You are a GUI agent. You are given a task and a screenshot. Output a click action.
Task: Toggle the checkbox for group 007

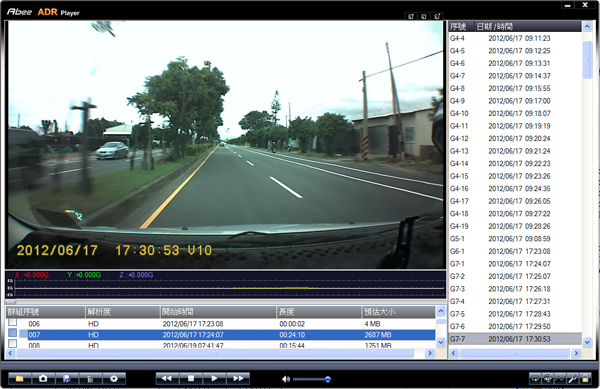tap(13, 332)
